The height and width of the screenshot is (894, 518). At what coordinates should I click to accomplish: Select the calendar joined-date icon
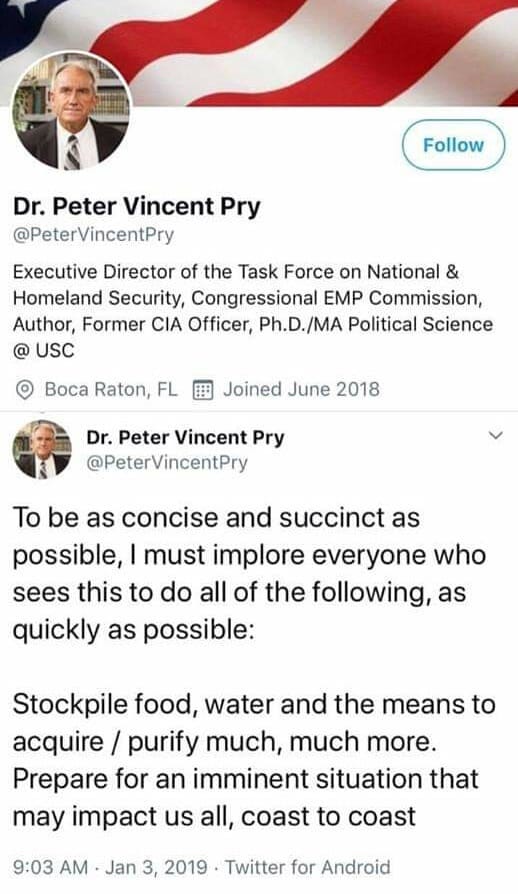(203, 390)
